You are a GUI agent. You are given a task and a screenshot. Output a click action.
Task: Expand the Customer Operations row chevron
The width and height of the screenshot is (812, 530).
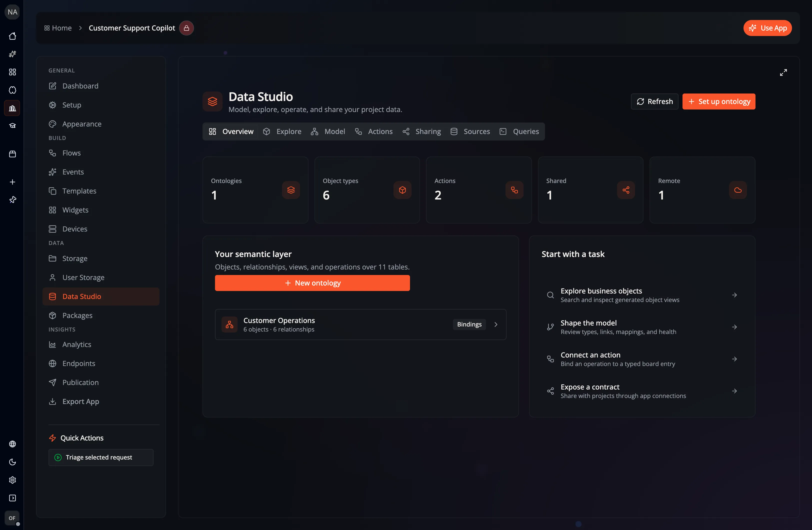(496, 324)
